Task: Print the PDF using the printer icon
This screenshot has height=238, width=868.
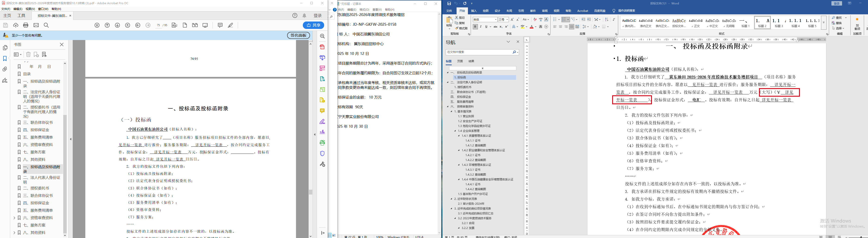Action: 26,25
